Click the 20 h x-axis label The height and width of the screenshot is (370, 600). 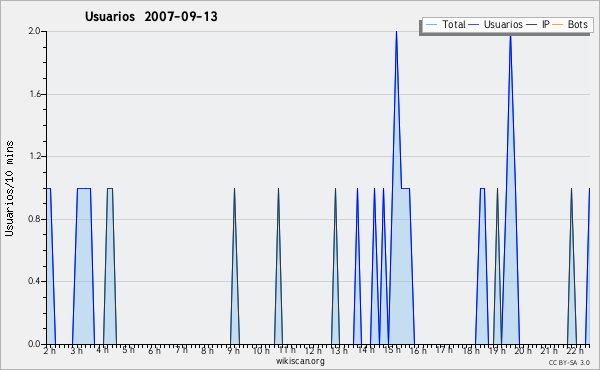coord(523,350)
